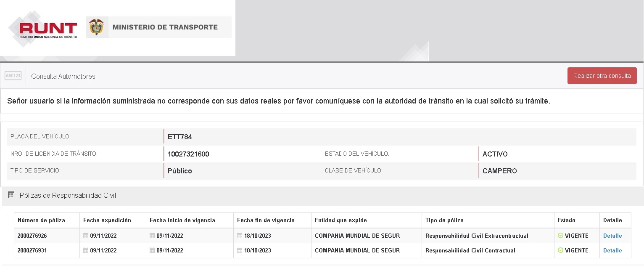
Task: Click calendar icon for policy 2000276931 end date
Action: click(x=240, y=250)
